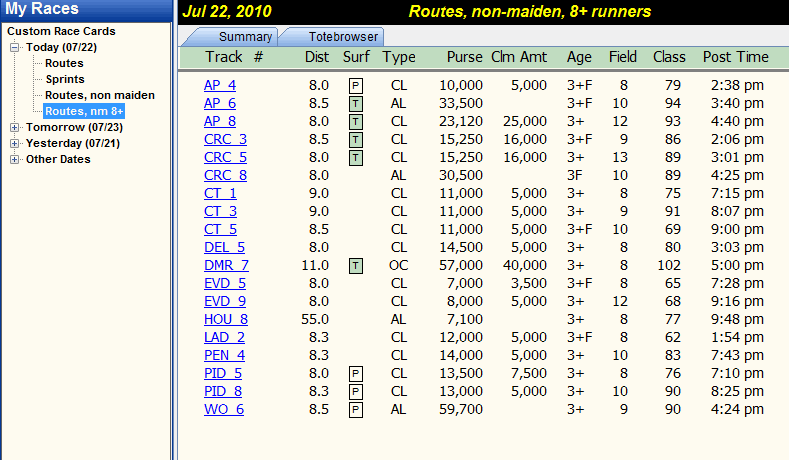Sort by the Dist column header
This screenshot has width=789, height=460.
[x=317, y=57]
